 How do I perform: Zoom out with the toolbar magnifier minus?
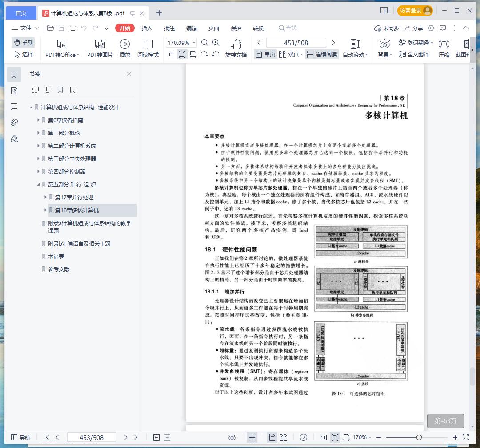[x=205, y=43]
